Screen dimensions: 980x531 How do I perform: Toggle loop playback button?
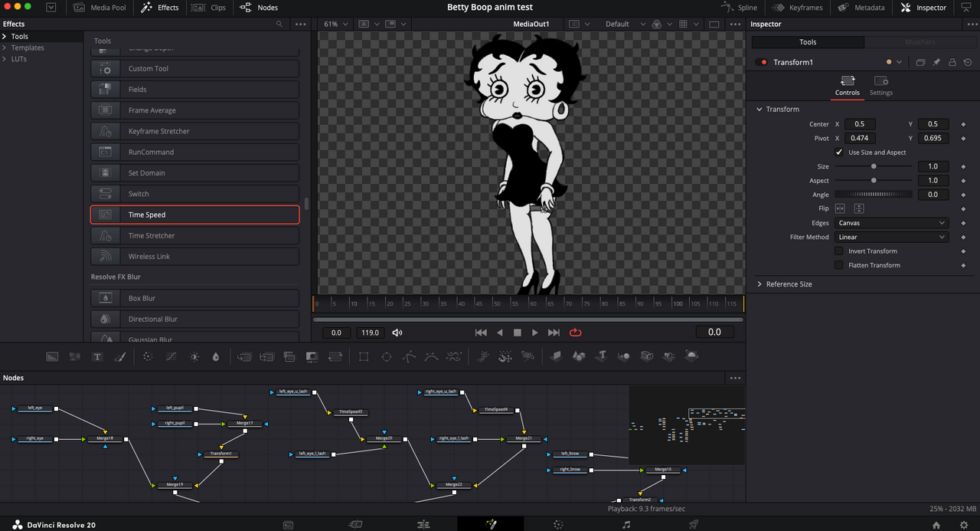coord(576,333)
